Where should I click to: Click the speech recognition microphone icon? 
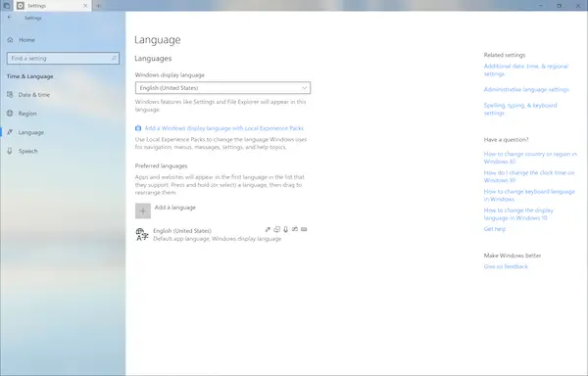pos(286,229)
